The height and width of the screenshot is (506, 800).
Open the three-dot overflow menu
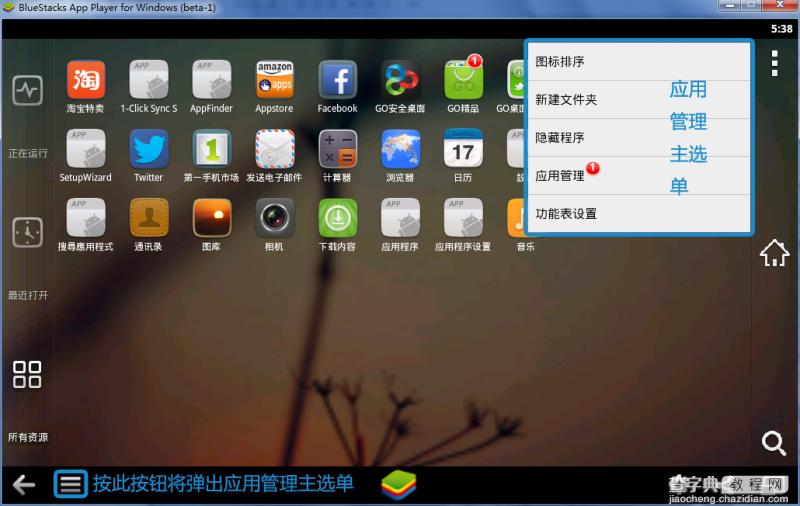[774, 63]
